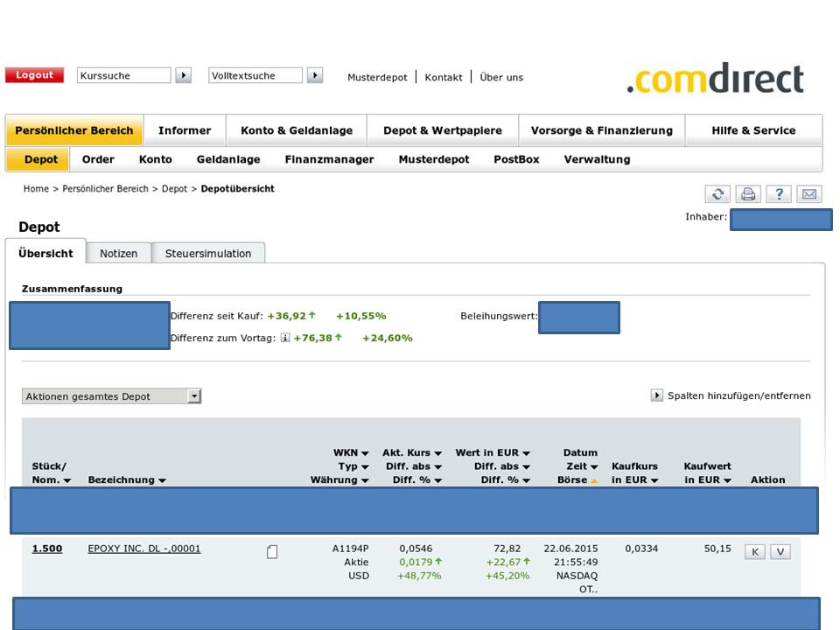This screenshot has width=840, height=630.
Task: Select Musterdepot submenu item
Action: [433, 159]
